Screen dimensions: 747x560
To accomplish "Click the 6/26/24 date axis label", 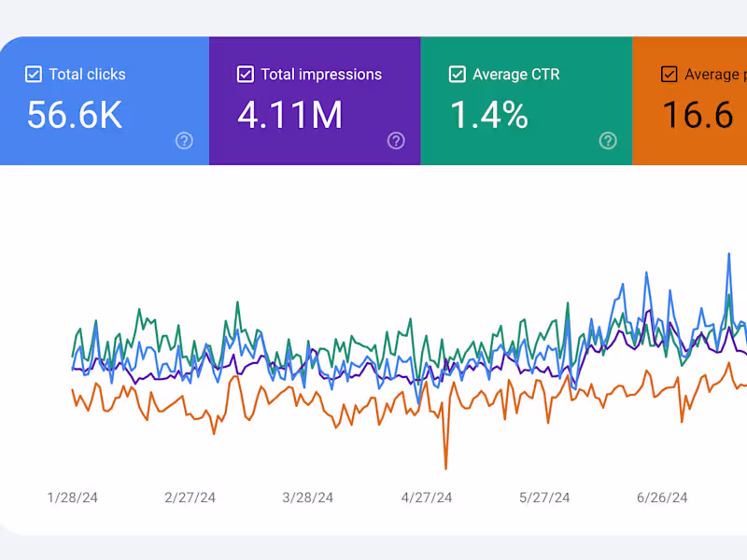I will (x=662, y=497).
